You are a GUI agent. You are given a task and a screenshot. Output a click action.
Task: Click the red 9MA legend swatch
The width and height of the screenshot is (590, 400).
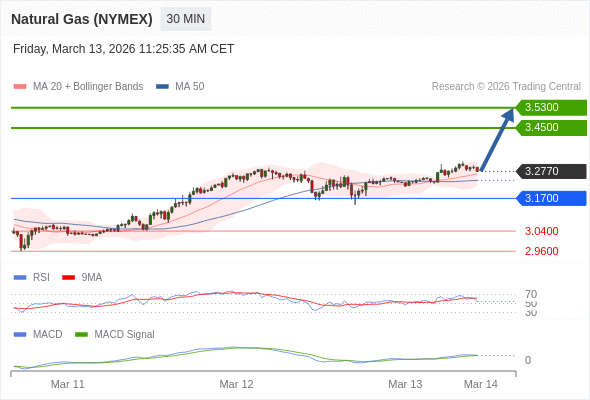pyautogui.click(x=68, y=278)
